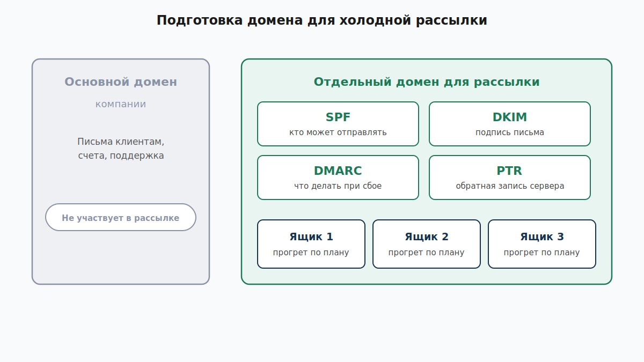Open the DKIM card
The width and height of the screenshot is (644, 362).
coord(510,124)
